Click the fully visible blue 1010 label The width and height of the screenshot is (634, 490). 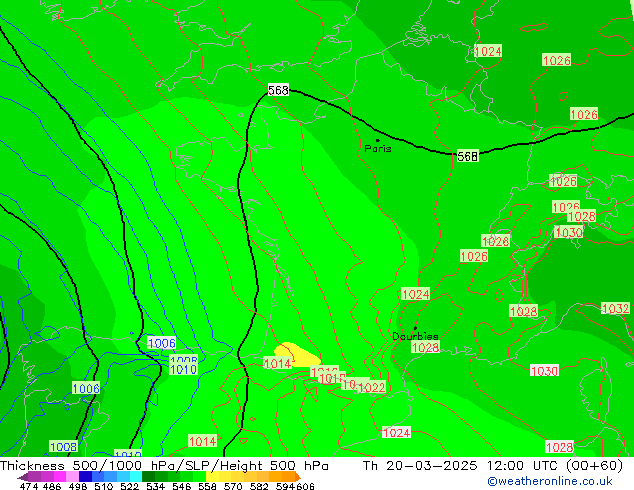pos(183,369)
